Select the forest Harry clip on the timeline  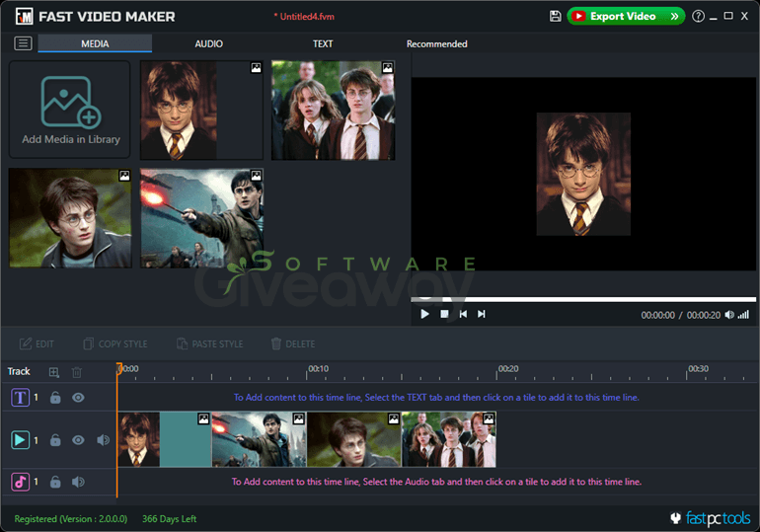tap(353, 439)
